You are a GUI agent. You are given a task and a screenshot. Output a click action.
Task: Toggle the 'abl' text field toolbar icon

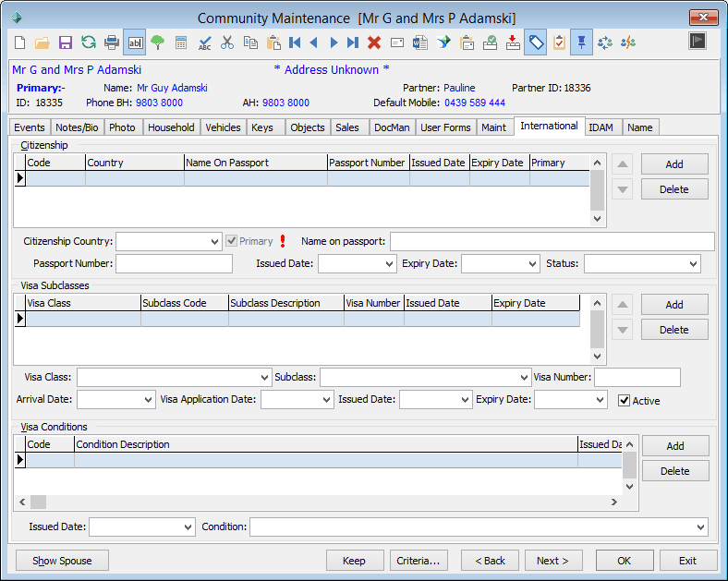(x=135, y=42)
